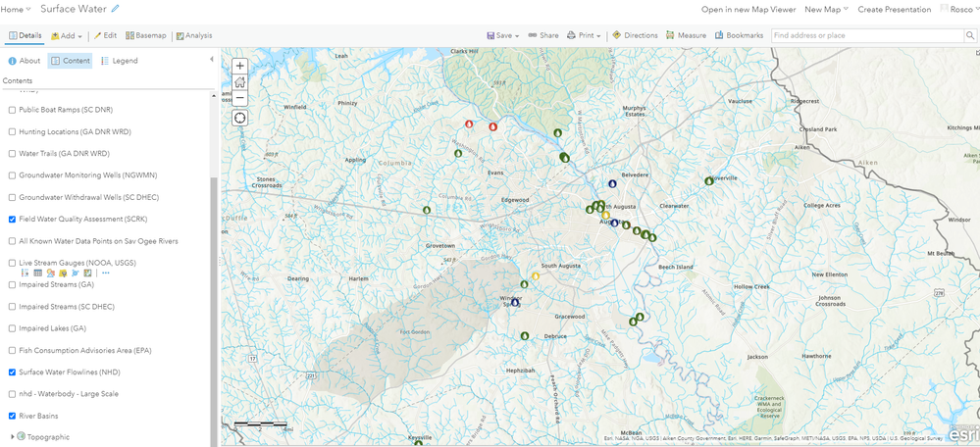
Task: Show table for Live Stream Gauges layer
Action: (37, 273)
